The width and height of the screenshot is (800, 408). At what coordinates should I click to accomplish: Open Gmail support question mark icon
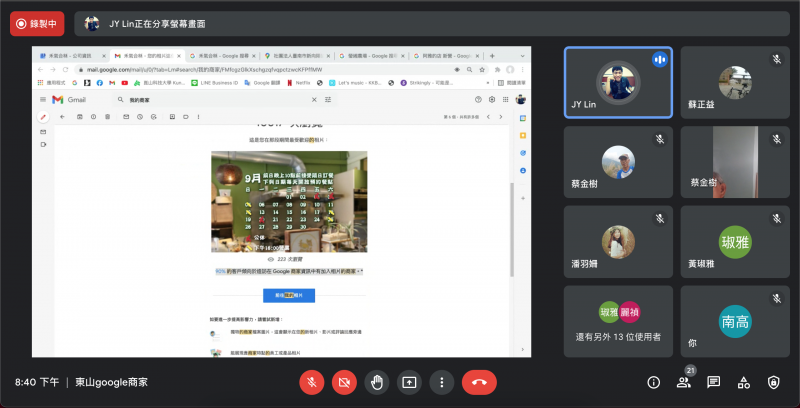[x=478, y=99]
